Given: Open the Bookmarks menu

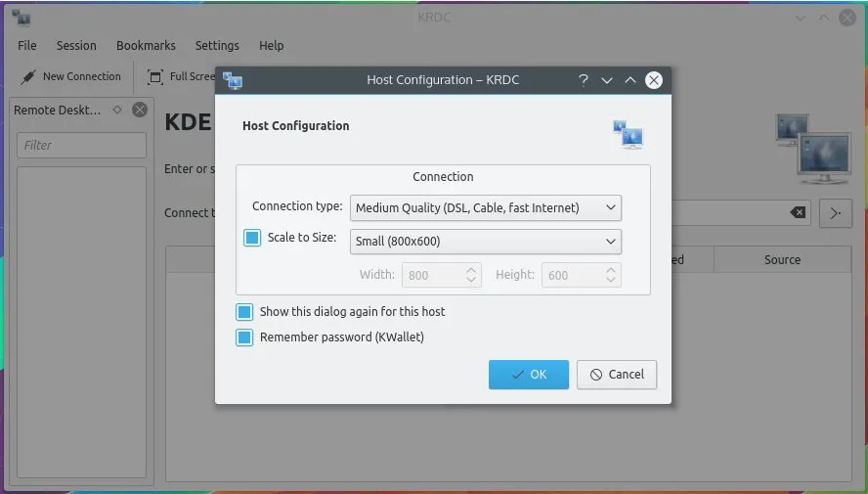Looking at the screenshot, I should tap(146, 45).
